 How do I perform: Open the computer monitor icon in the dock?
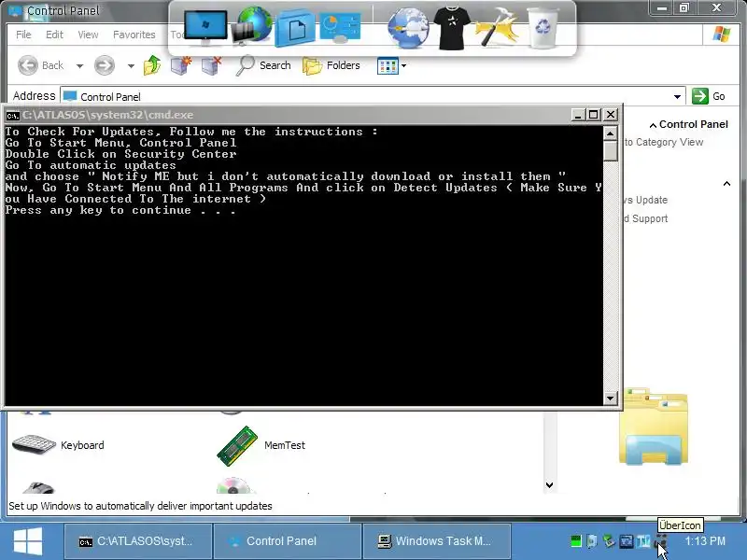tap(205, 27)
